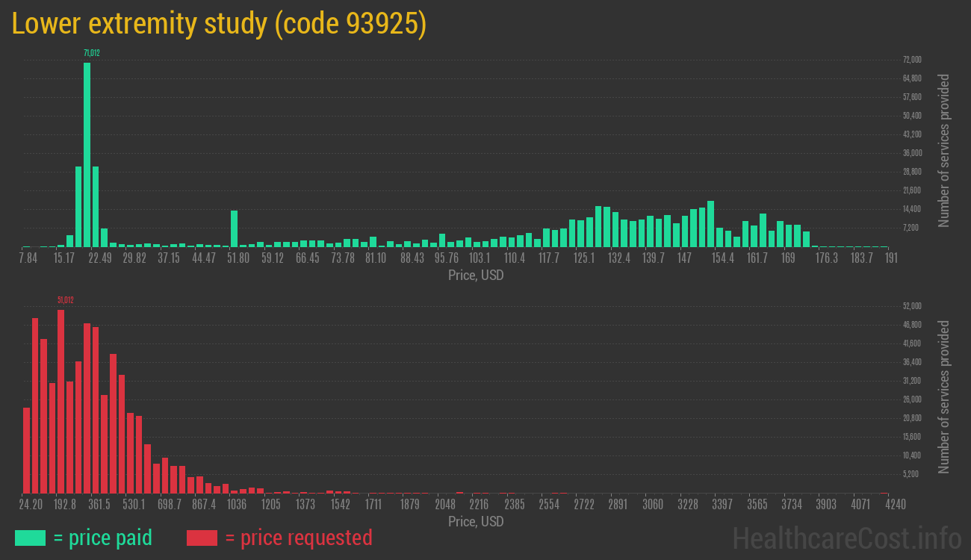Click the isolated green bar at 51.80
Viewport: 971px width, 560px height.
(x=234, y=228)
